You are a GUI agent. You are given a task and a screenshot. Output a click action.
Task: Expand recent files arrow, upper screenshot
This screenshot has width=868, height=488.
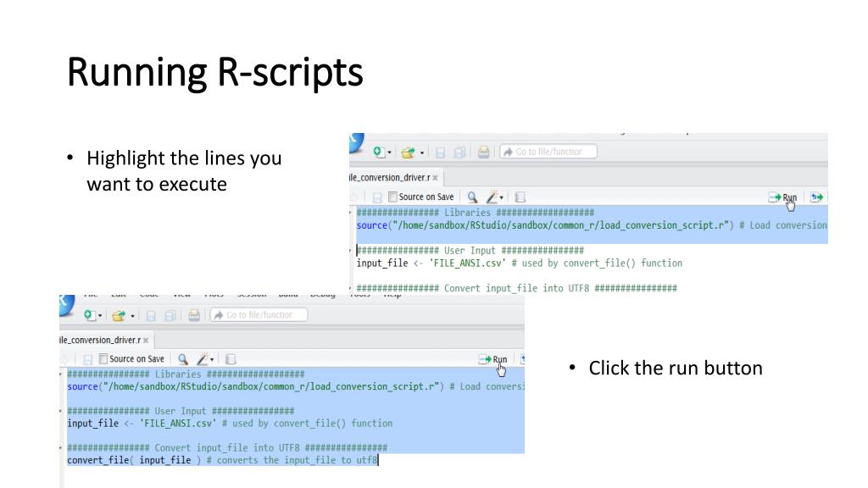pos(422,152)
